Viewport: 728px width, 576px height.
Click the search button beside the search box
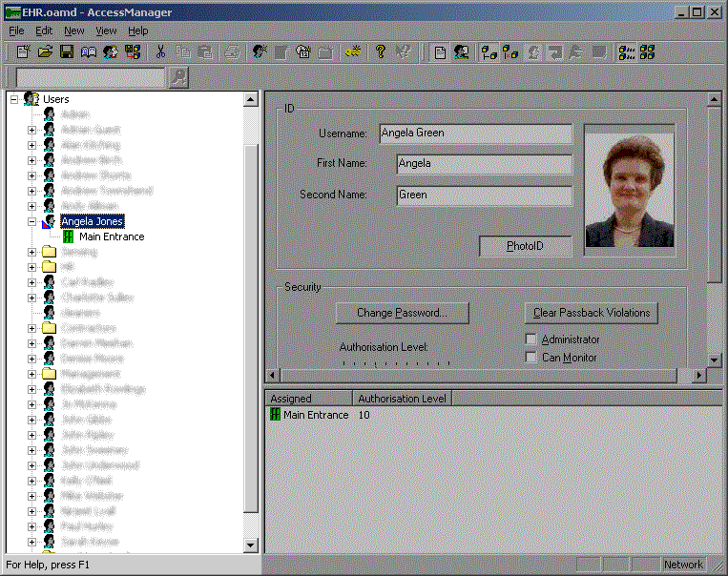pyautogui.click(x=178, y=78)
